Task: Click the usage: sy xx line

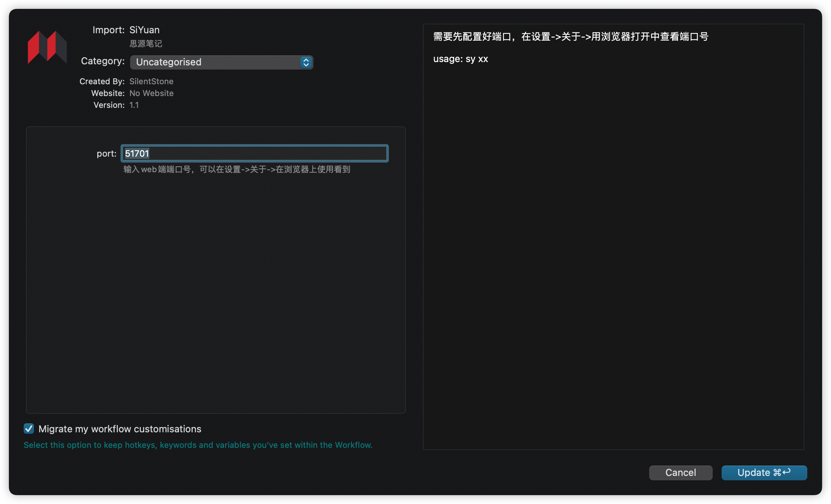Action: click(x=461, y=59)
